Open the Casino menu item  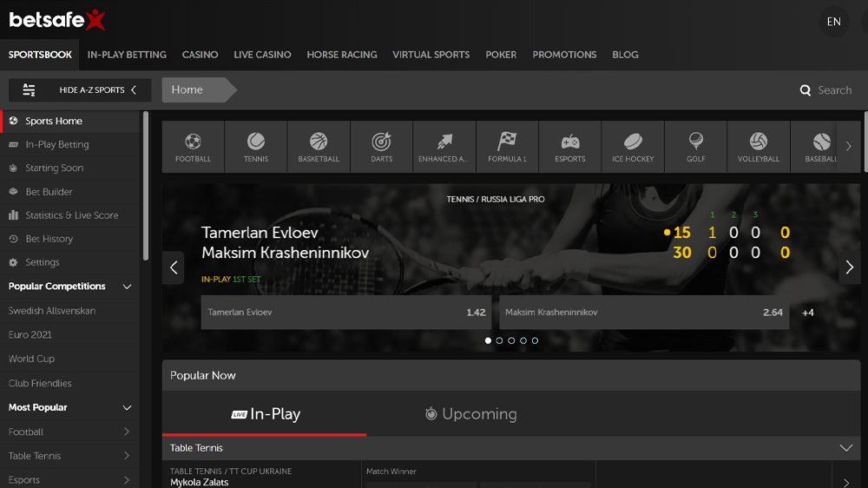click(200, 55)
